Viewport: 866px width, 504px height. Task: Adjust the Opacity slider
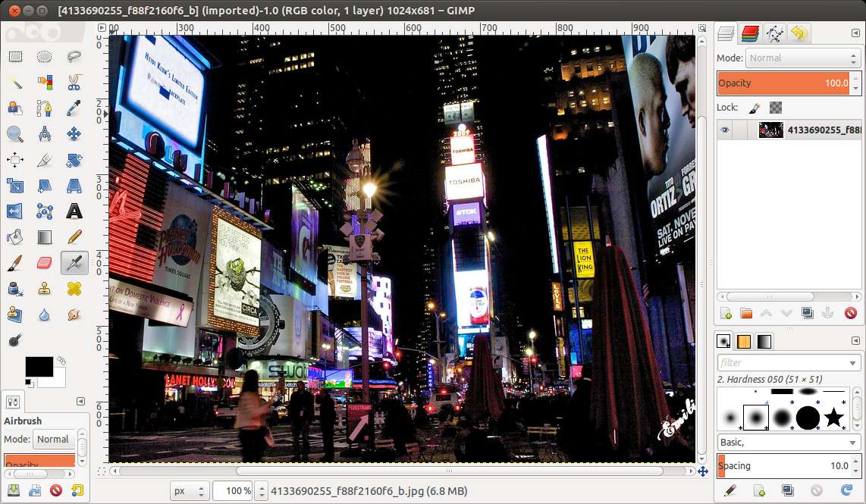[789, 83]
